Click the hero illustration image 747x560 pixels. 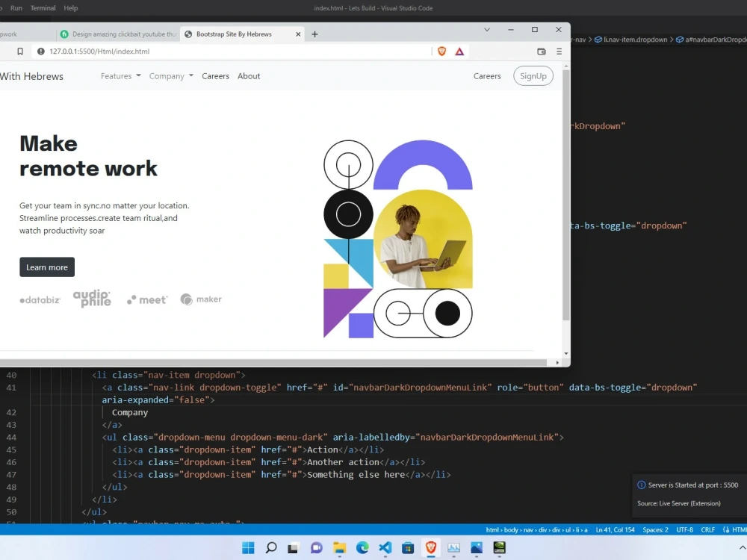[x=398, y=239]
